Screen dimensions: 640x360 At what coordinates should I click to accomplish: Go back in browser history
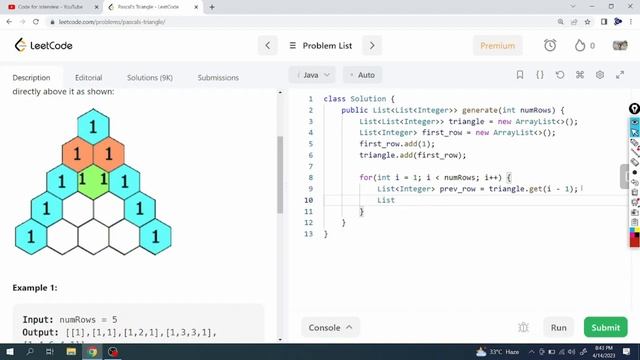9,22
